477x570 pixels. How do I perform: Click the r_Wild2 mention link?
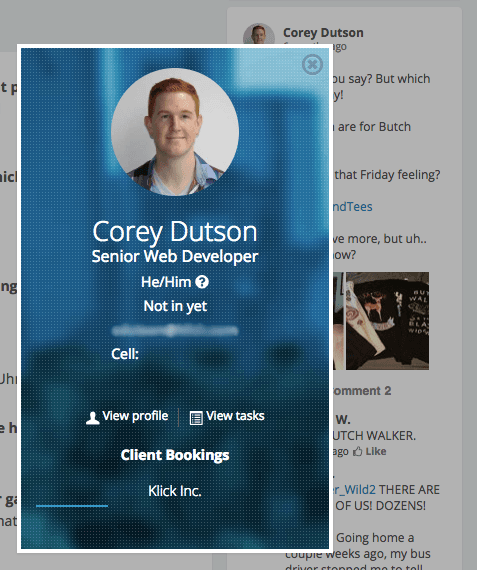click(x=354, y=490)
